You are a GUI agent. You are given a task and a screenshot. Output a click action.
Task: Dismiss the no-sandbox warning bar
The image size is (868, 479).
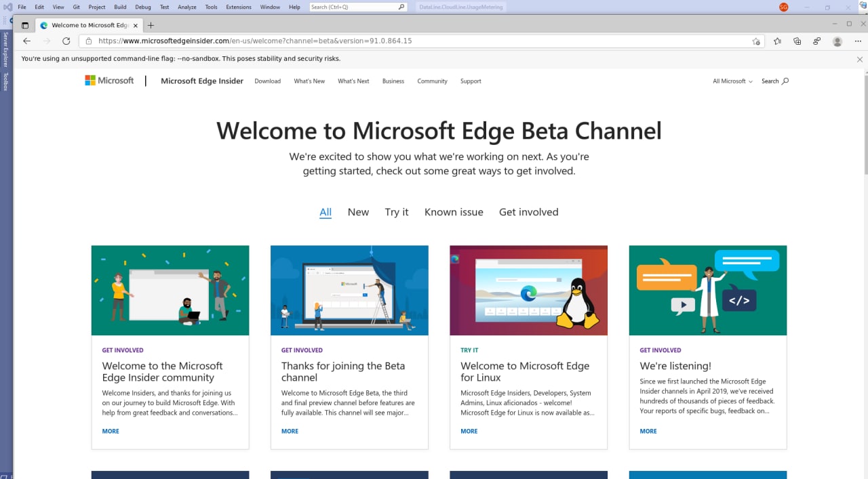pyautogui.click(x=860, y=59)
